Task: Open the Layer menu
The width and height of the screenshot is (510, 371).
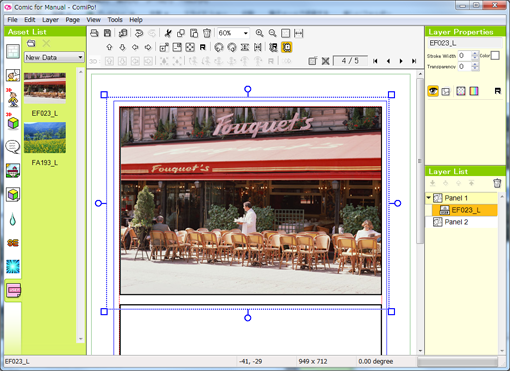Action: point(50,20)
